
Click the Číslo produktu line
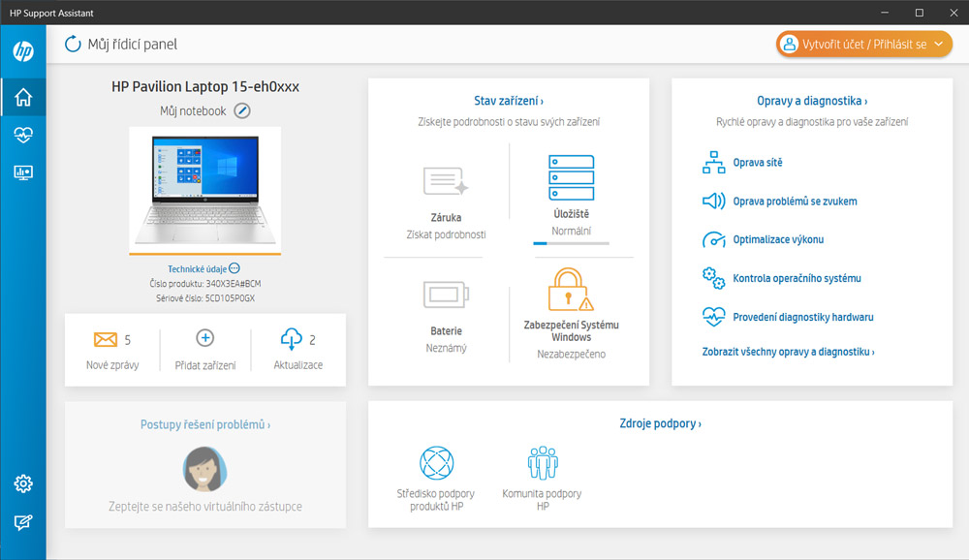[x=205, y=284]
